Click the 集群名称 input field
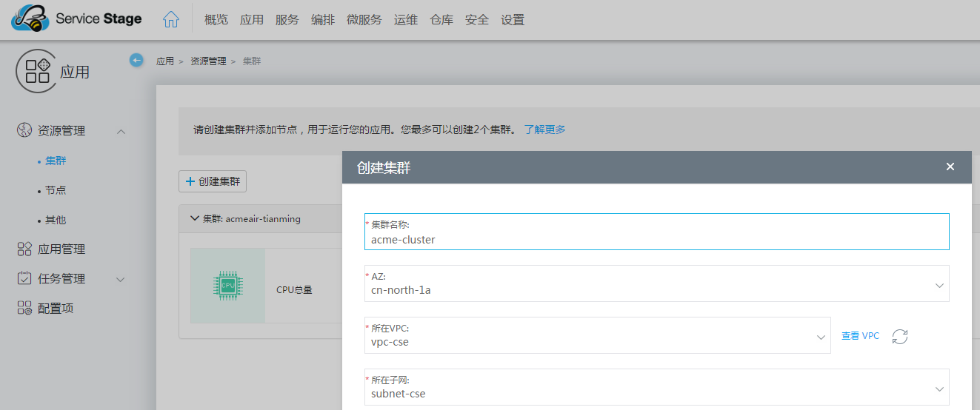 [656, 239]
